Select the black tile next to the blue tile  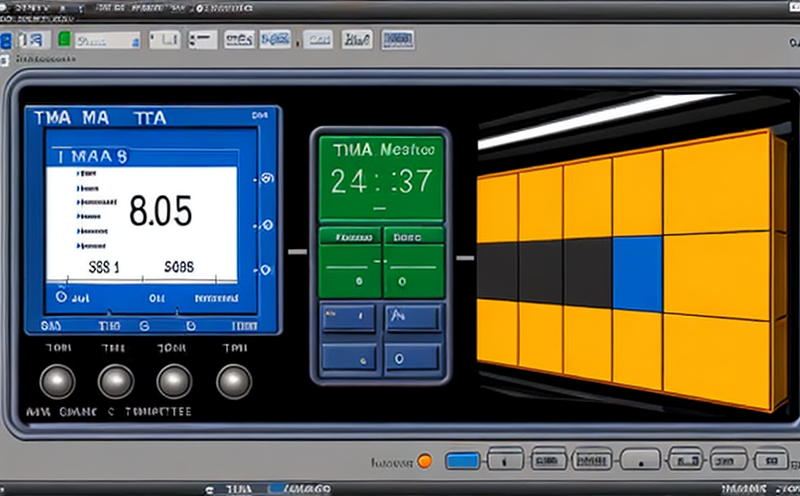[588, 272]
